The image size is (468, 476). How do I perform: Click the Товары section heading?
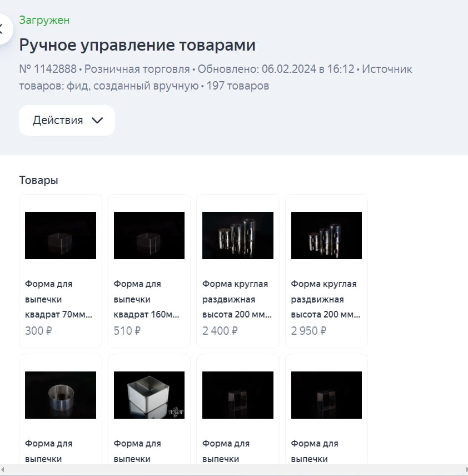(38, 180)
